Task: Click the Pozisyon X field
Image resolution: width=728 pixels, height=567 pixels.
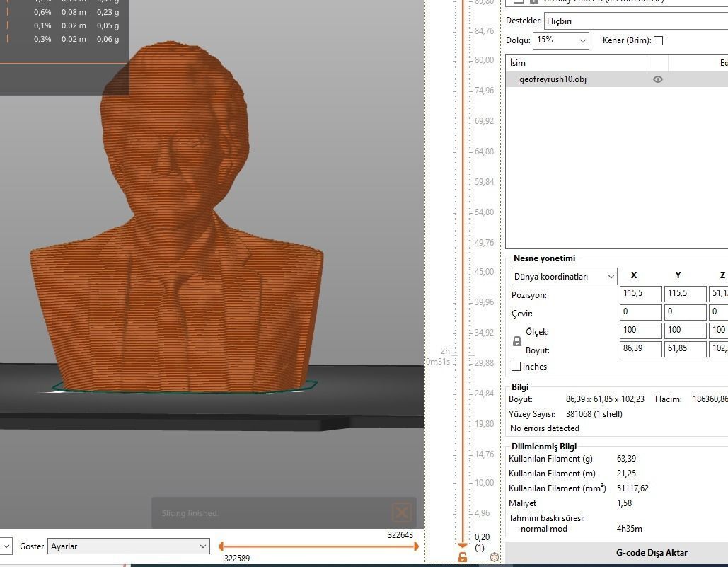Action: [x=640, y=294]
